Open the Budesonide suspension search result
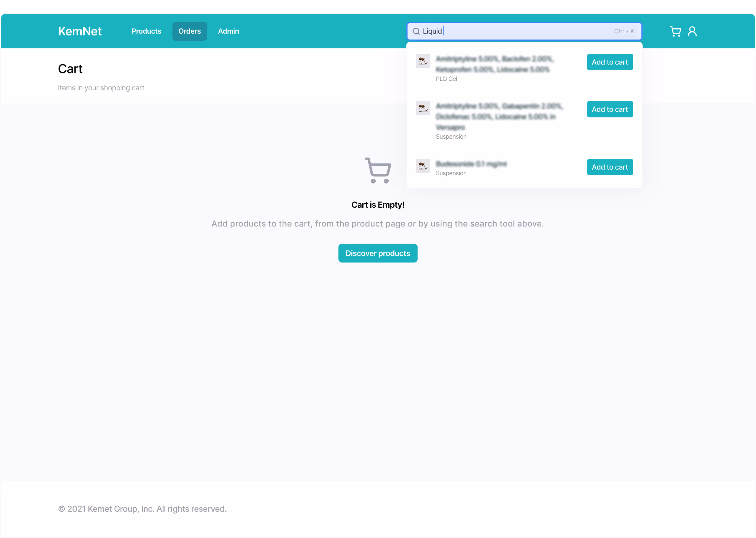756x538 pixels. tap(471, 164)
